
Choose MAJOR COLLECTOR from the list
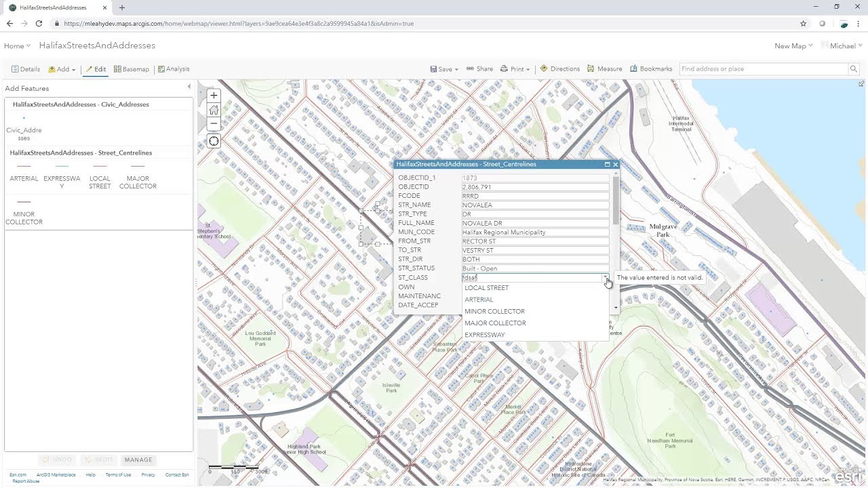pos(535,323)
